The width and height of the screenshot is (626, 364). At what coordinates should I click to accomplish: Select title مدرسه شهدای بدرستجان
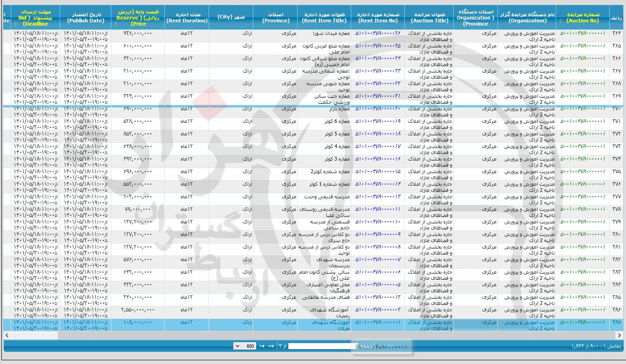tap(333, 262)
